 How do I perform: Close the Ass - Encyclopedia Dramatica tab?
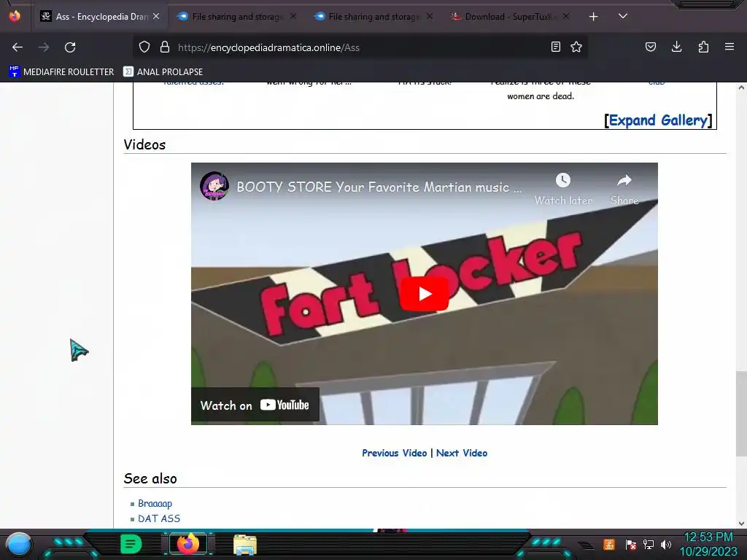(x=156, y=16)
